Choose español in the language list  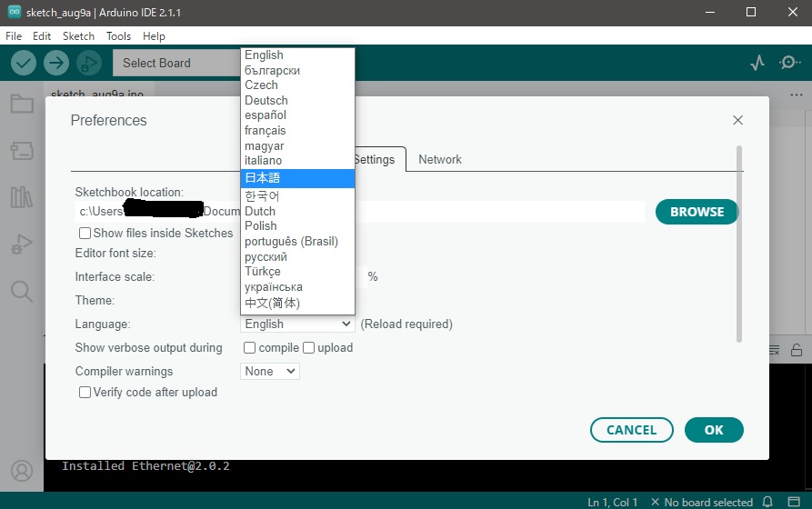point(297,115)
